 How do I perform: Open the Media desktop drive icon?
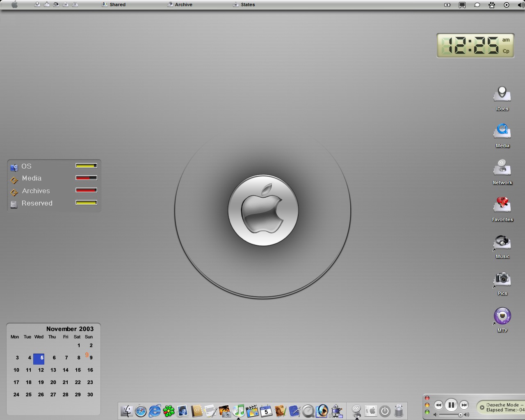click(x=502, y=131)
